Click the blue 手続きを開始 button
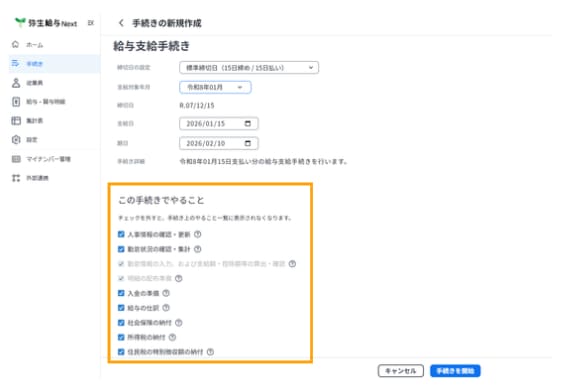 pos(455,371)
